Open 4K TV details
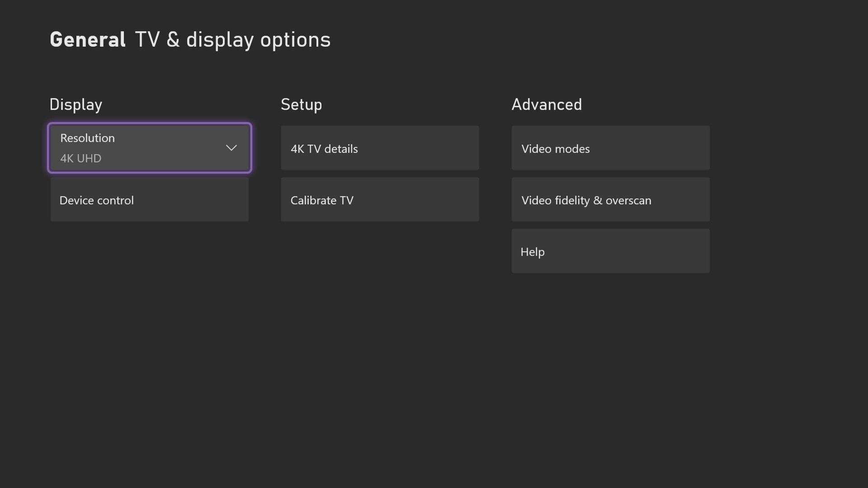 point(380,148)
